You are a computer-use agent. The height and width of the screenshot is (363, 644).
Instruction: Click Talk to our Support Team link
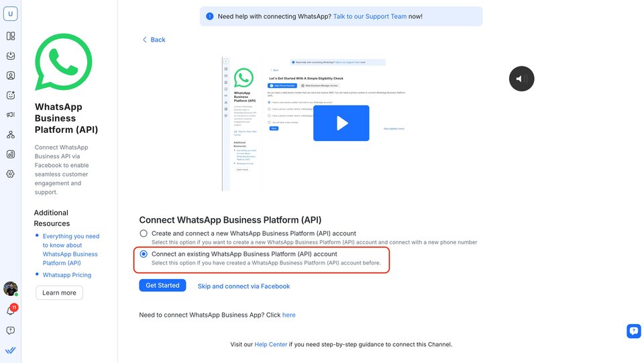[x=370, y=16]
